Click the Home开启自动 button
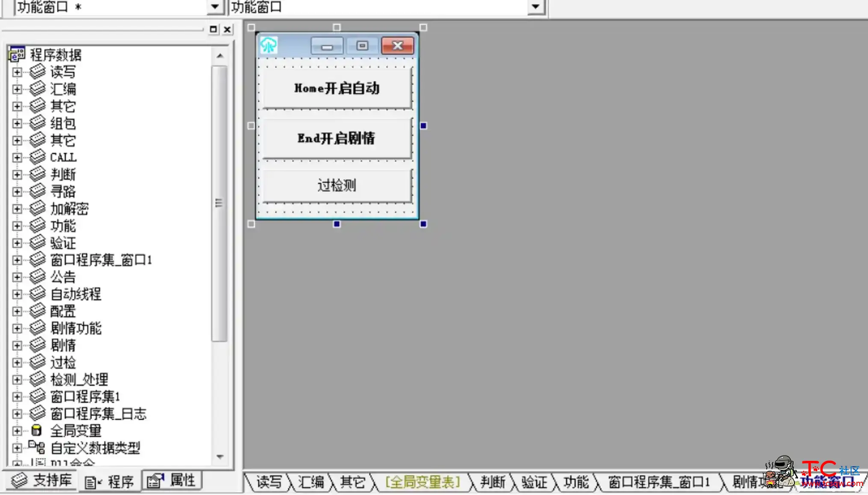868x495 pixels. pyautogui.click(x=336, y=88)
